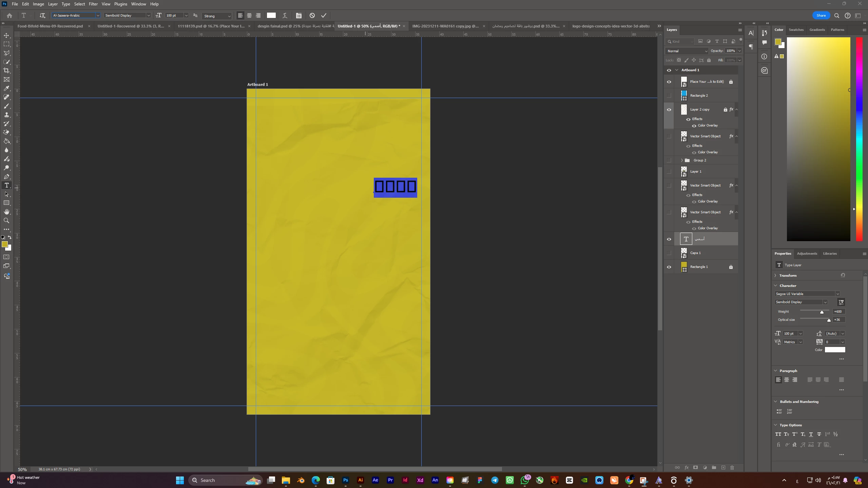Image resolution: width=868 pixels, height=488 pixels.
Task: Select the Crop tool
Action: [6, 71]
